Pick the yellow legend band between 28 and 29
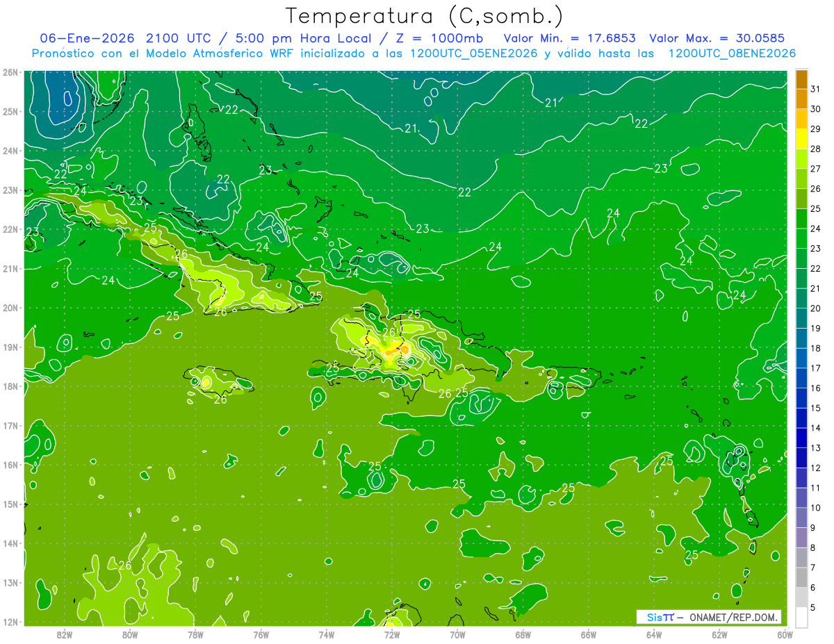The width and height of the screenshot is (834, 644). tap(801, 139)
